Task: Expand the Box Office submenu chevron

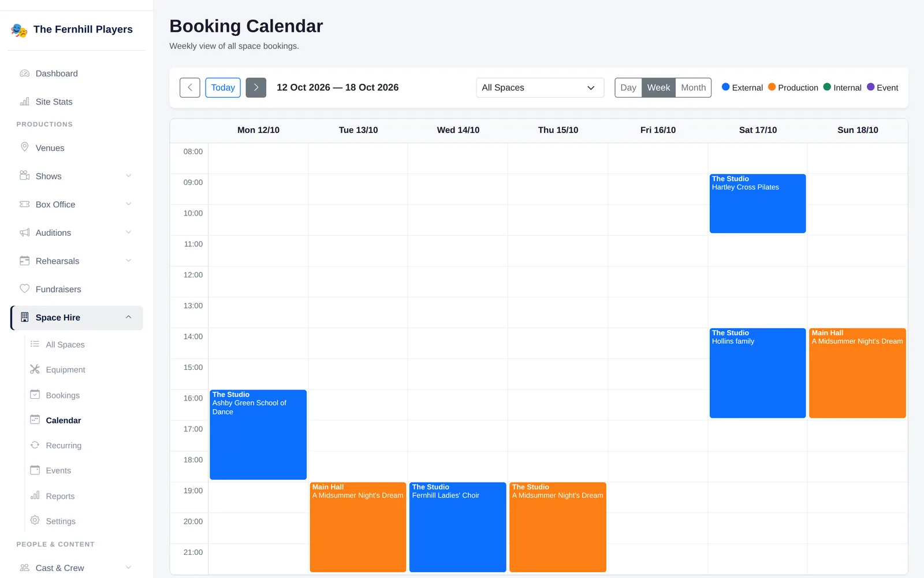Action: (129, 204)
